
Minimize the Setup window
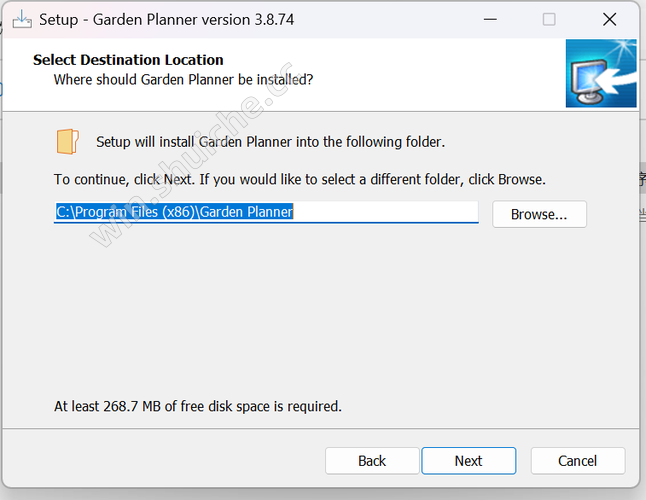tap(490, 19)
